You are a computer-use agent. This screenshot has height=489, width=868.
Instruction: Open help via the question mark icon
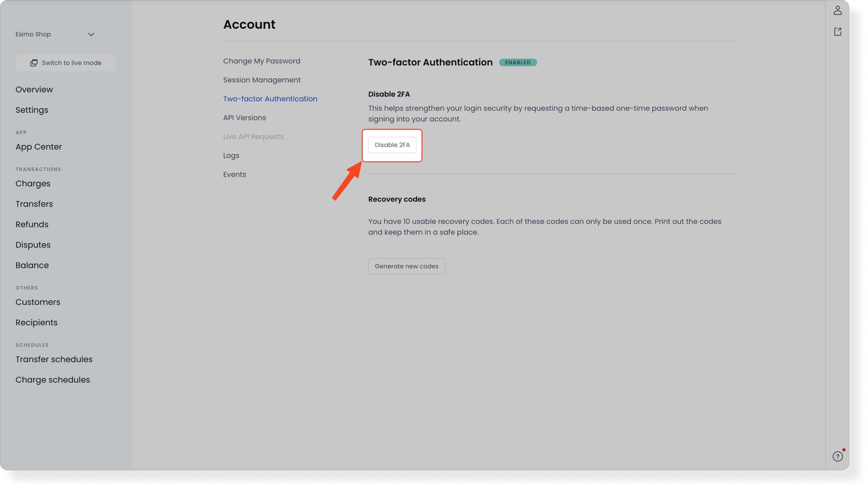point(838,457)
